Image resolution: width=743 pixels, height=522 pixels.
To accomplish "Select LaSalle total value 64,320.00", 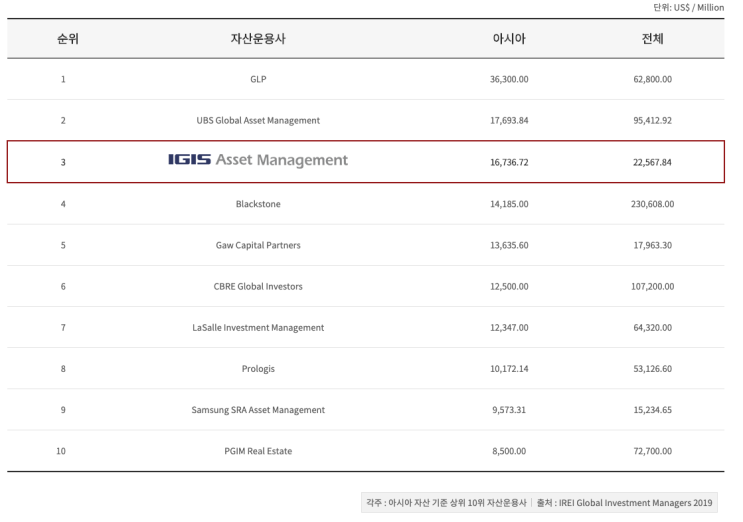I will [x=652, y=328].
